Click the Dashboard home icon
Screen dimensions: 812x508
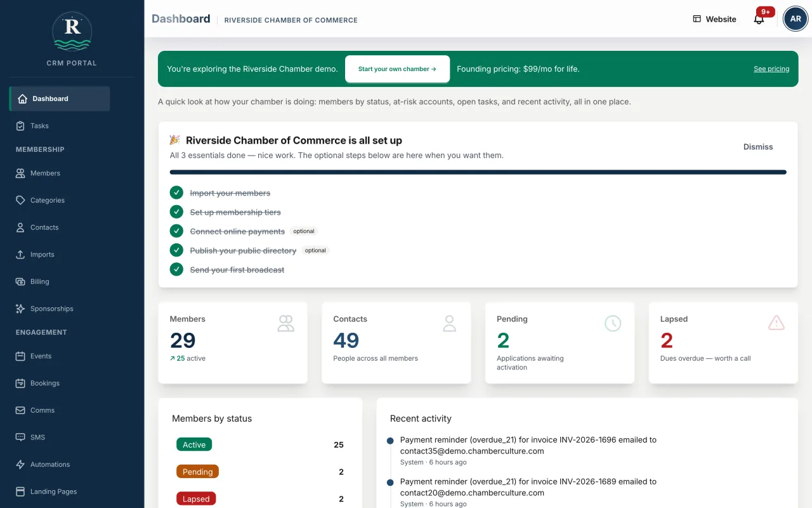click(x=23, y=98)
